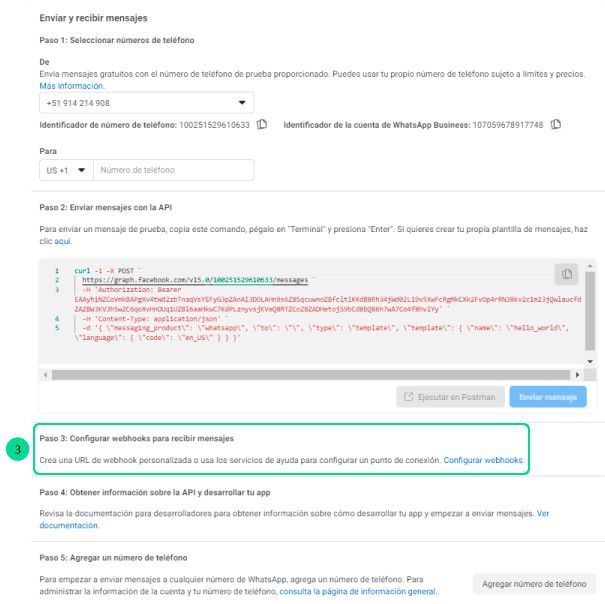Click Agregar número de teléfono button
605x604 pixels.
[534, 583]
